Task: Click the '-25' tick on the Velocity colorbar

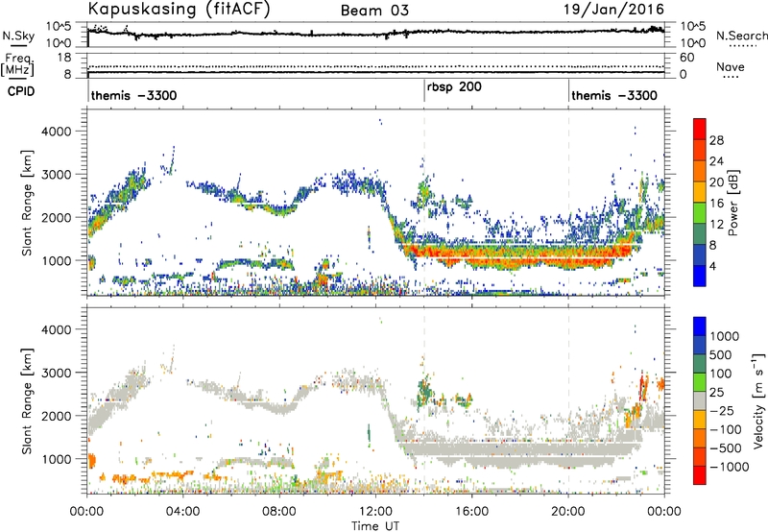Action: coord(722,410)
